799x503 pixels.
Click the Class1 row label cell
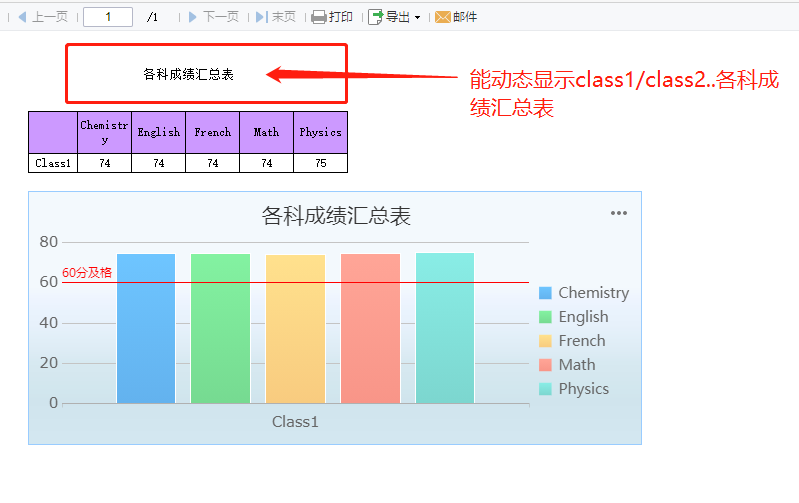coord(53,163)
